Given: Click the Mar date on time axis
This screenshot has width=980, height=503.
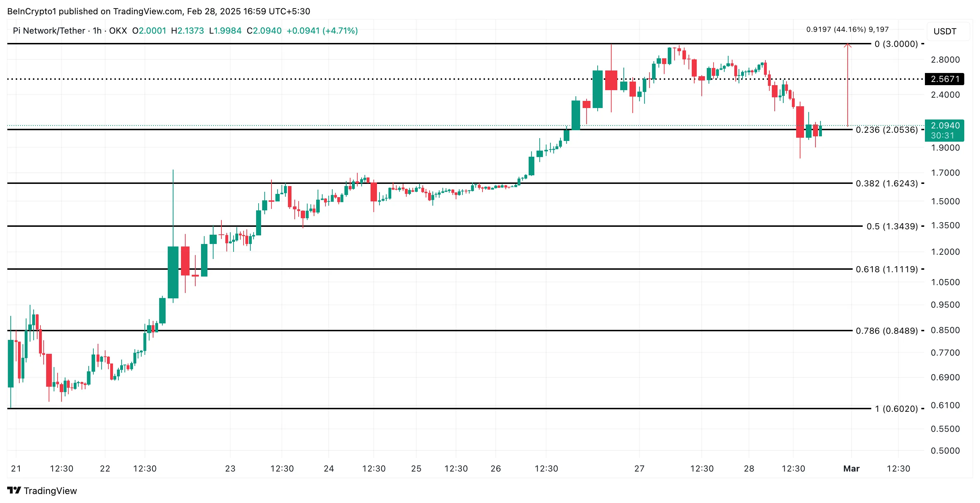Looking at the screenshot, I should coord(851,468).
